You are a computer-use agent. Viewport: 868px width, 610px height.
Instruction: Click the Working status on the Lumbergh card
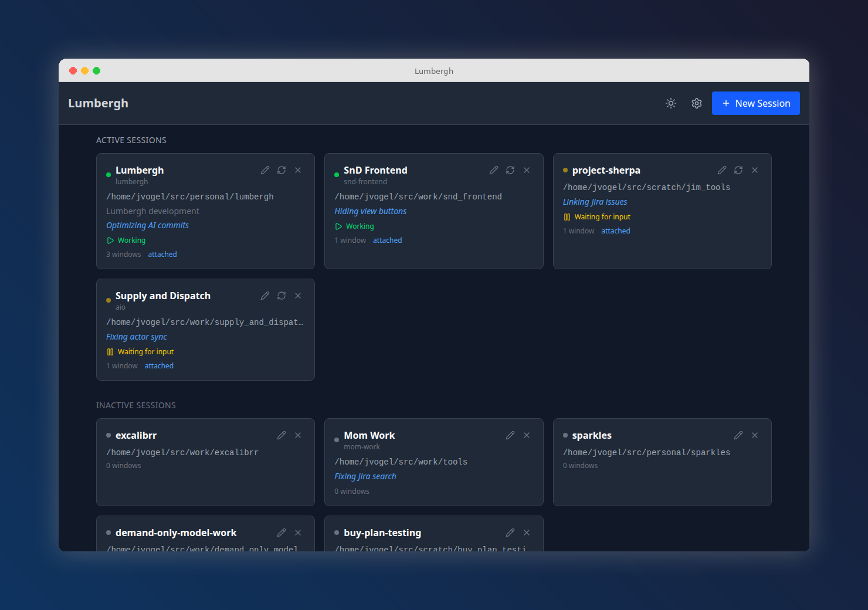pyautogui.click(x=126, y=240)
